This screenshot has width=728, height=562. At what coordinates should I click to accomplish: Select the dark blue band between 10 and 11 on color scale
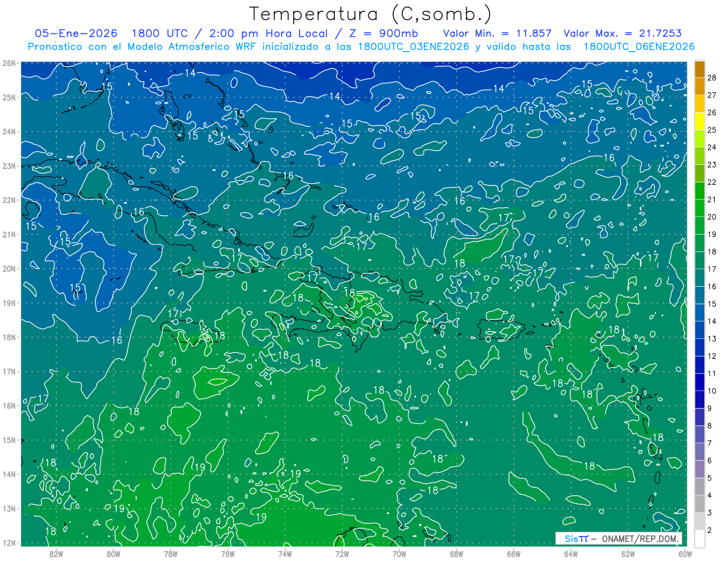(x=699, y=383)
